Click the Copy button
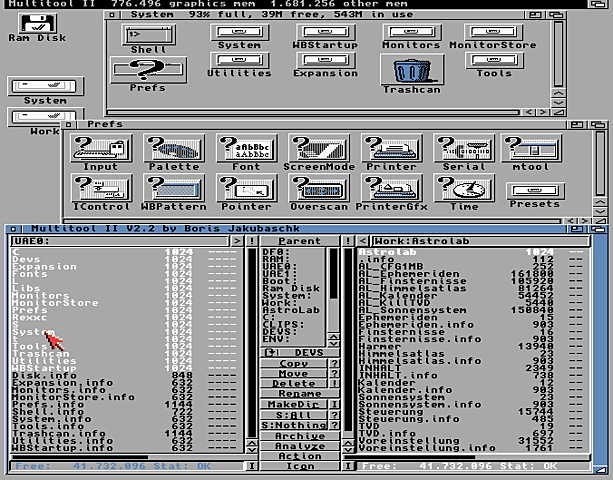This screenshot has width=613, height=480. (294, 363)
